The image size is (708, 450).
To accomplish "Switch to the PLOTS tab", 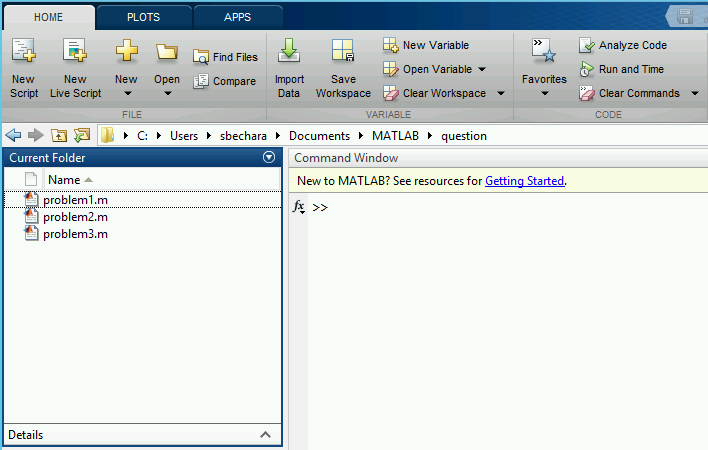I will click(144, 17).
